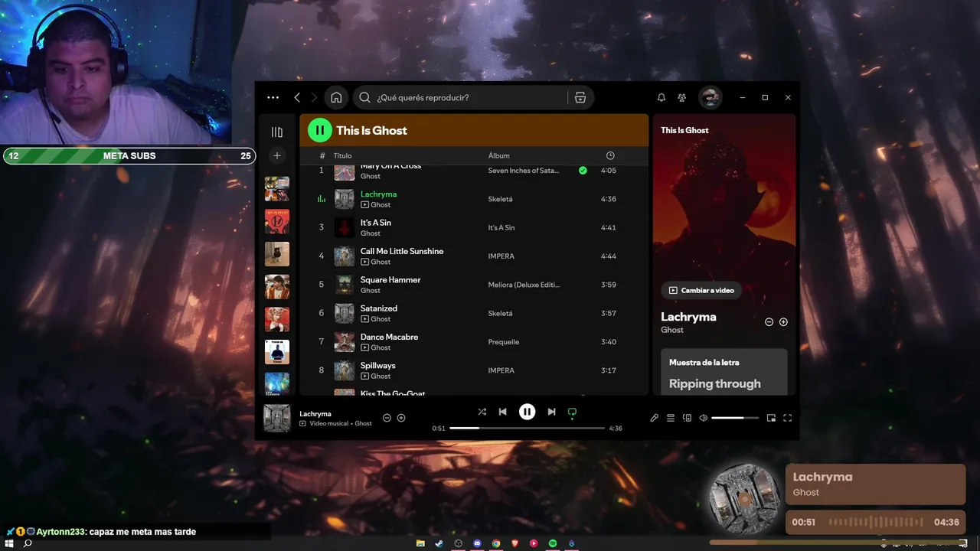Seek on the playback progress bar
This screenshot has height=551, width=980.
pyautogui.click(x=527, y=428)
